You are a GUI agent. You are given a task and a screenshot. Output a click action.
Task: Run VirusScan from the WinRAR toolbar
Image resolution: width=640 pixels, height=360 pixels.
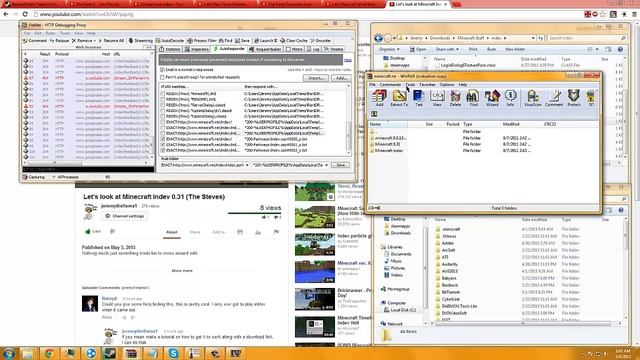[x=532, y=98]
